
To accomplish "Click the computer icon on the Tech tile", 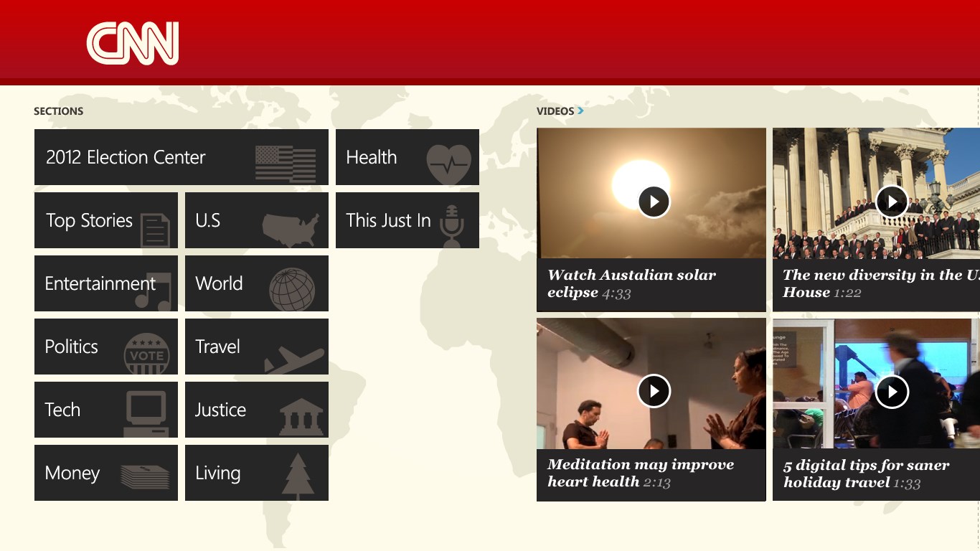I will 146,415.
